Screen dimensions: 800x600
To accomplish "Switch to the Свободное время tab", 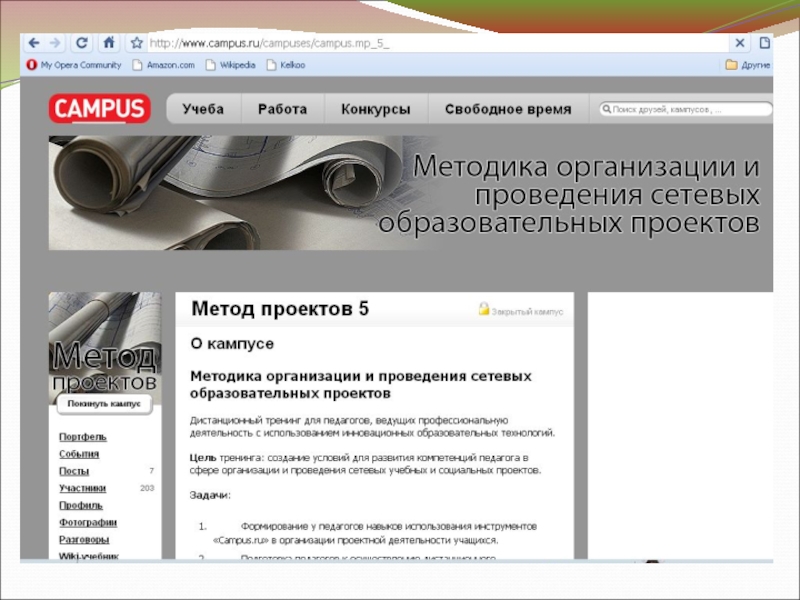I will (508, 109).
